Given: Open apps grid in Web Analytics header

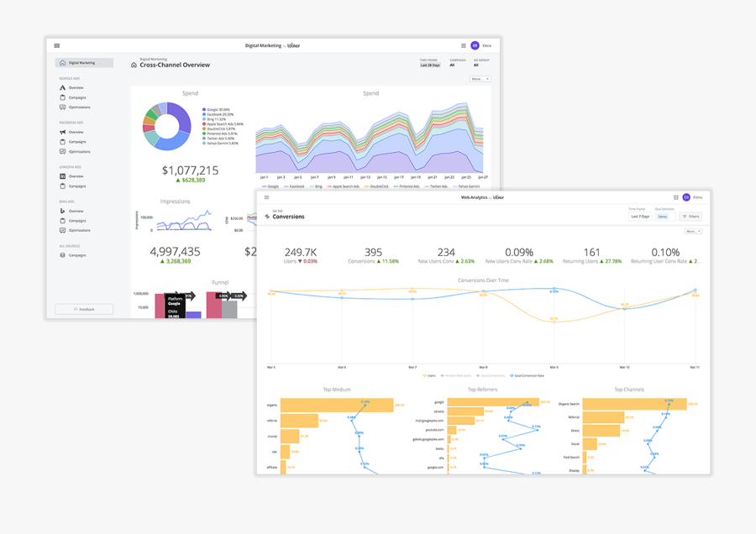Looking at the screenshot, I should click(675, 197).
